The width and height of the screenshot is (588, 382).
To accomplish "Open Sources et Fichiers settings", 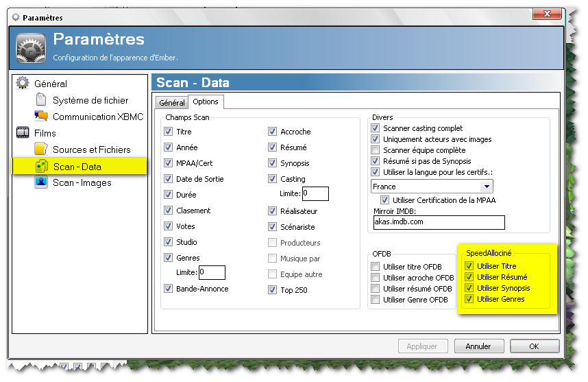I will [x=92, y=150].
